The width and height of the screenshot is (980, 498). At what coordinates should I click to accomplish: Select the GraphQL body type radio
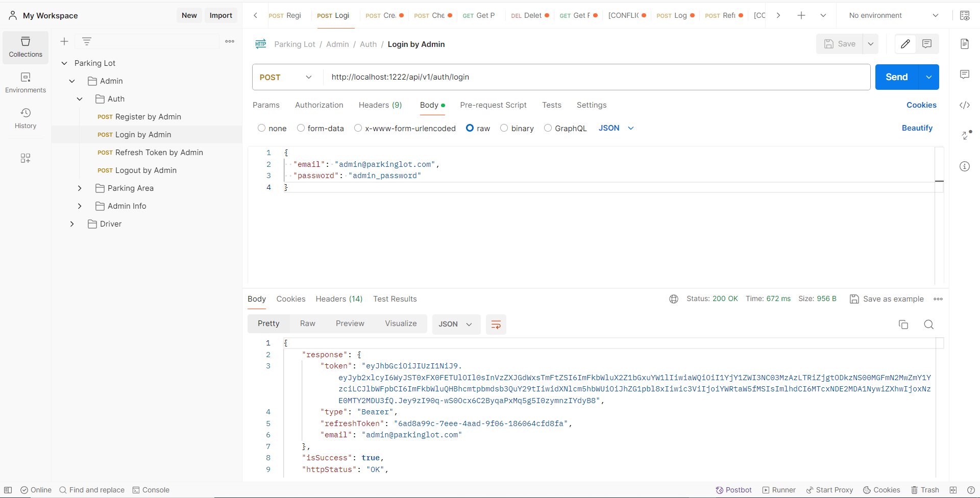[548, 128]
